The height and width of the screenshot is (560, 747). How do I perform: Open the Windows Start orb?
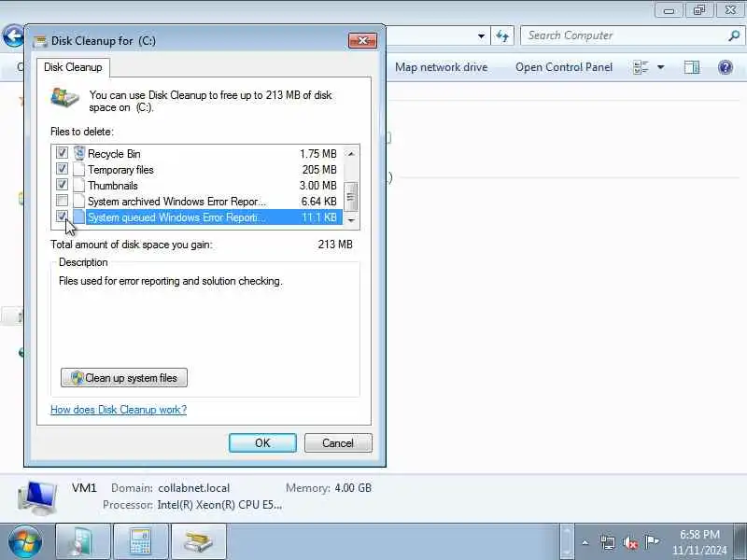click(x=24, y=542)
